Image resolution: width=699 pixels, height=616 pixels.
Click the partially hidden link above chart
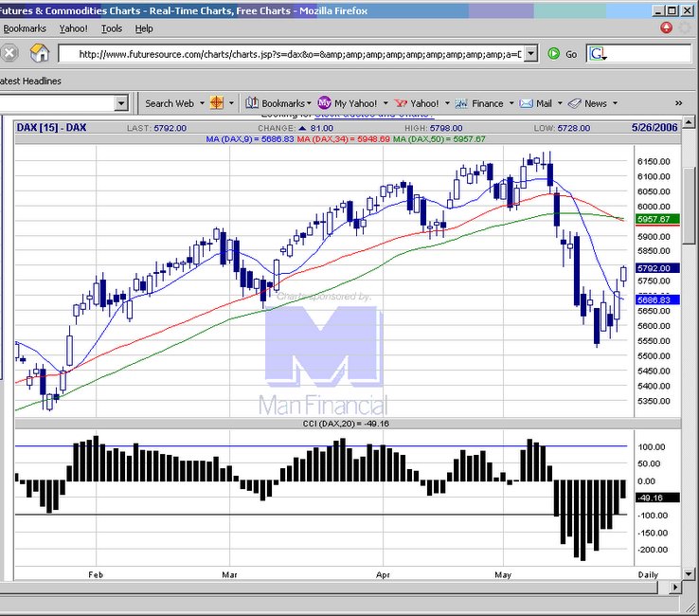tap(373, 115)
